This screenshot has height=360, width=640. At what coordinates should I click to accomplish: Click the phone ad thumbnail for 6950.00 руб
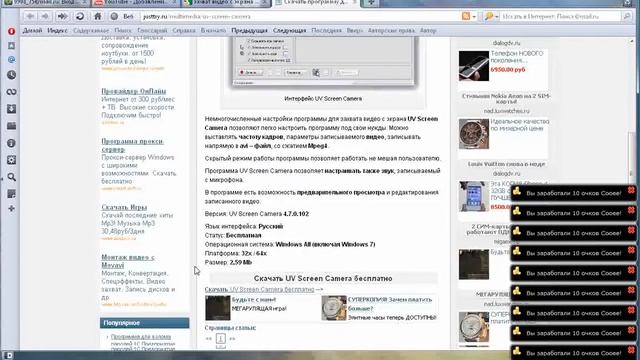(473, 66)
